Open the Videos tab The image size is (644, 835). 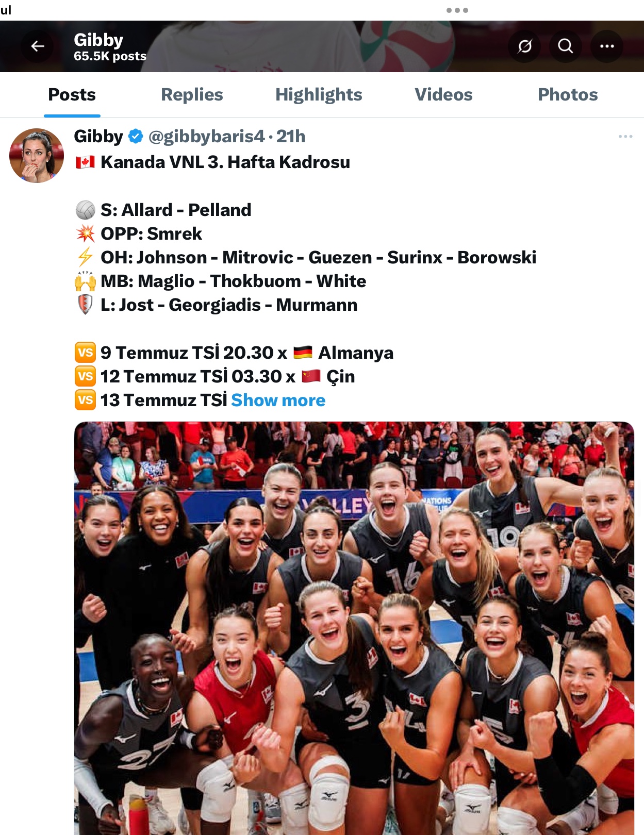pos(443,95)
